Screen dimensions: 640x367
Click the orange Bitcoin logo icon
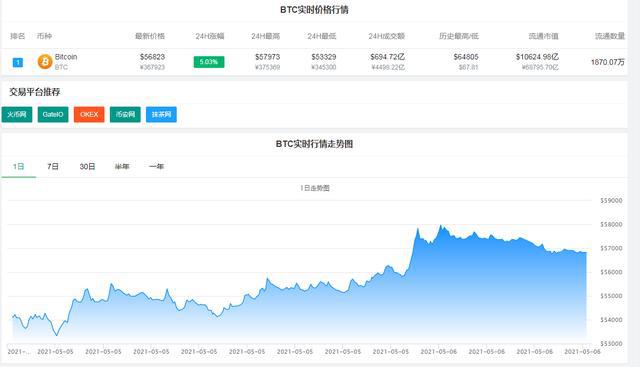click(45, 62)
